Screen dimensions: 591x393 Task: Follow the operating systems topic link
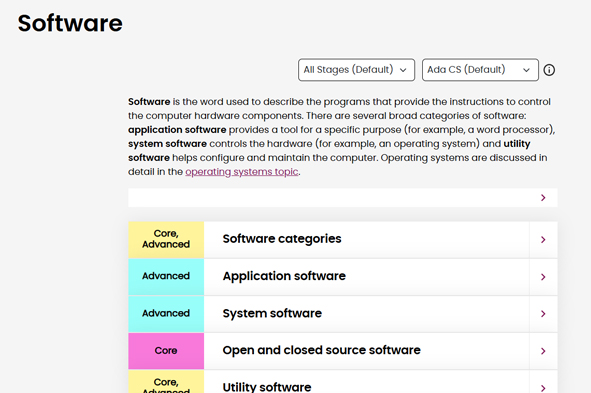(242, 172)
